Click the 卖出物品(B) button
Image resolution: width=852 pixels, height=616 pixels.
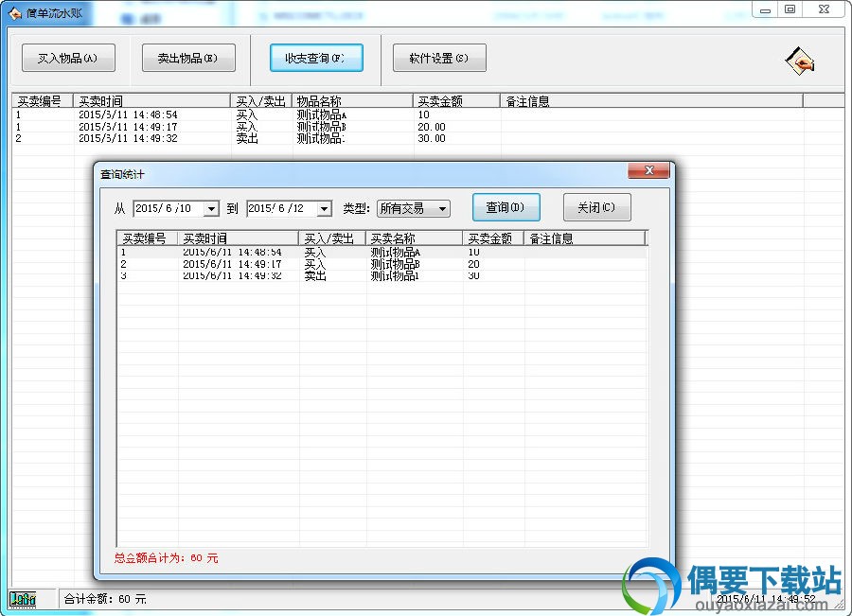(x=188, y=58)
